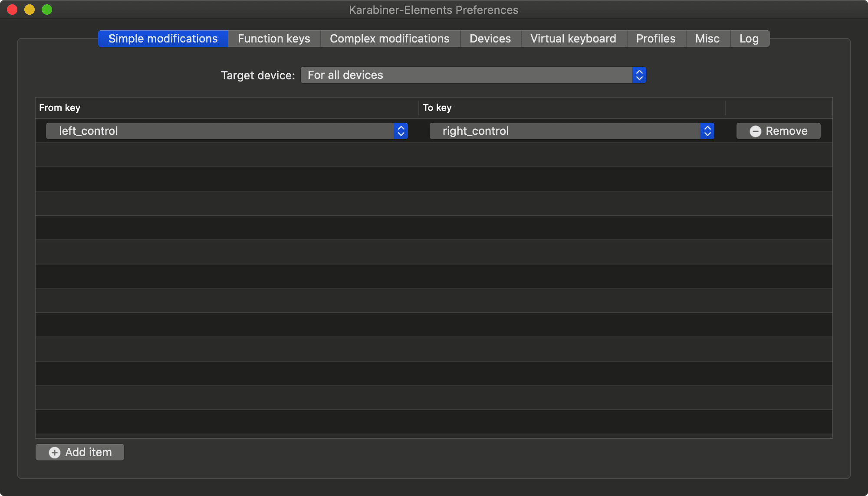Click the Simple modifications tab

163,39
